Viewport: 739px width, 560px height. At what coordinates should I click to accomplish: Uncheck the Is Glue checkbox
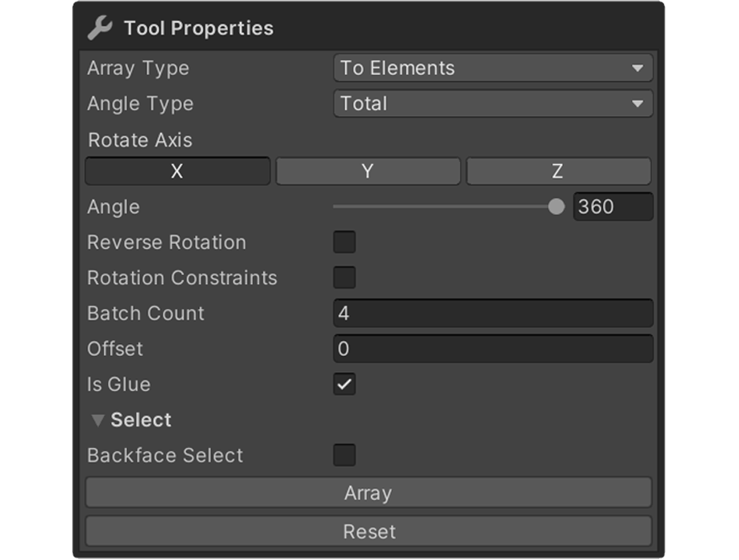tap(345, 384)
